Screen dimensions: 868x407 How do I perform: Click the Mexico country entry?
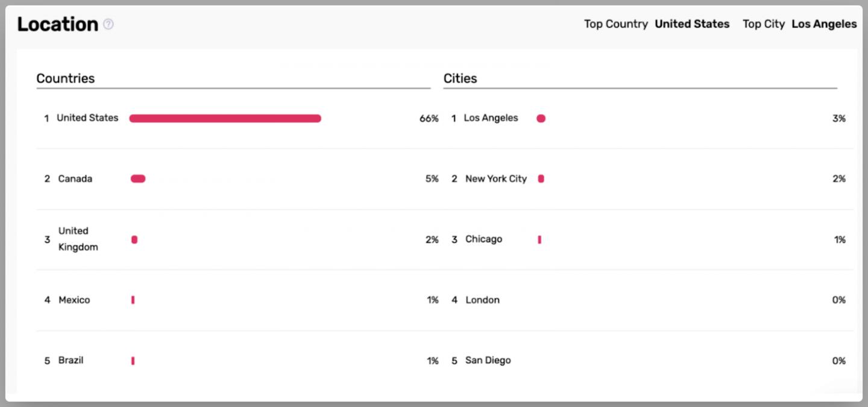[74, 300]
